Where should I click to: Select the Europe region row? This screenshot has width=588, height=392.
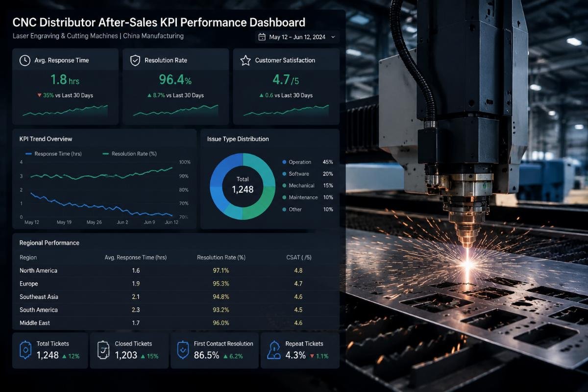click(x=176, y=284)
